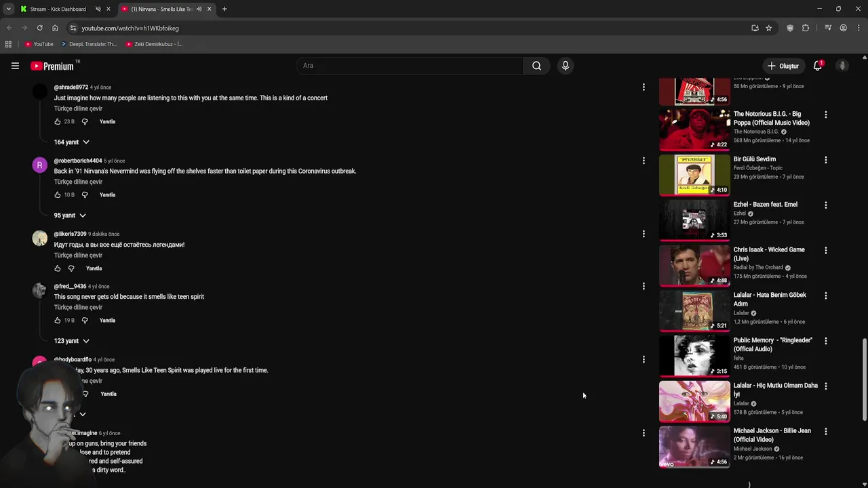The image size is (868, 488).
Task: Dislike the comment by @likoris7309
Action: [x=71, y=268]
